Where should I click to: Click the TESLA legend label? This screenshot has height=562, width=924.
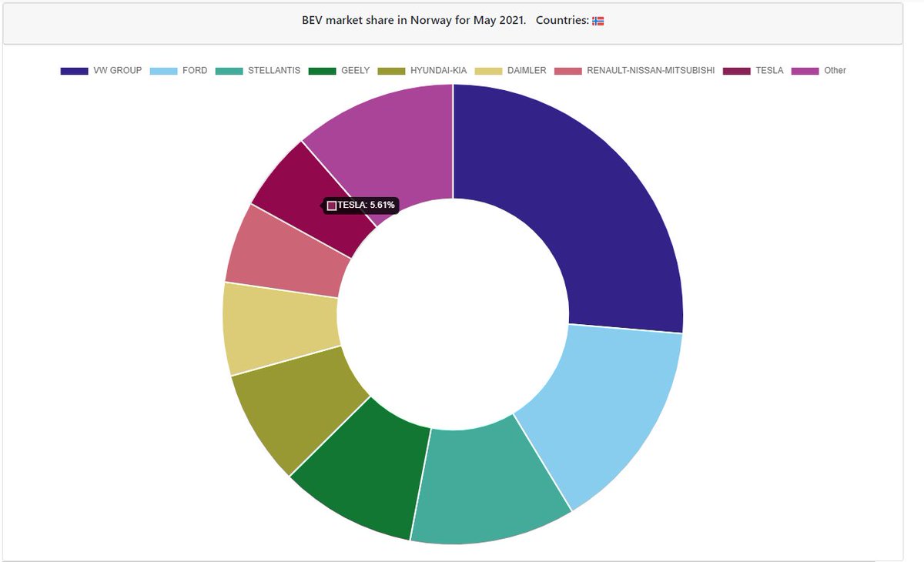point(769,71)
